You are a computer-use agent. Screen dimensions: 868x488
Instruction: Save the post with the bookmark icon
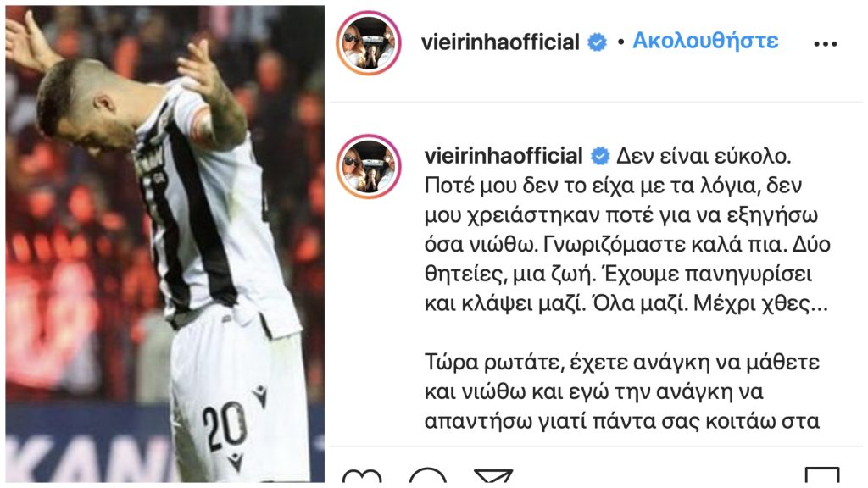[x=822, y=476]
